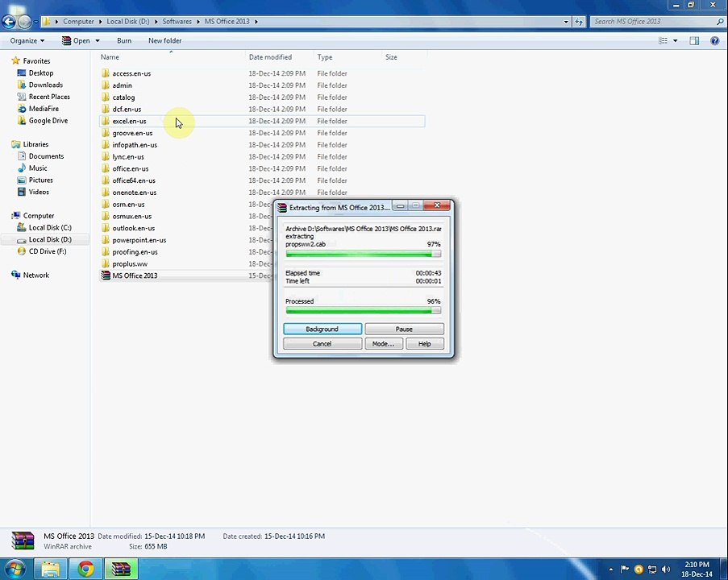Open Favorites in navigation pane

pyautogui.click(x=36, y=60)
